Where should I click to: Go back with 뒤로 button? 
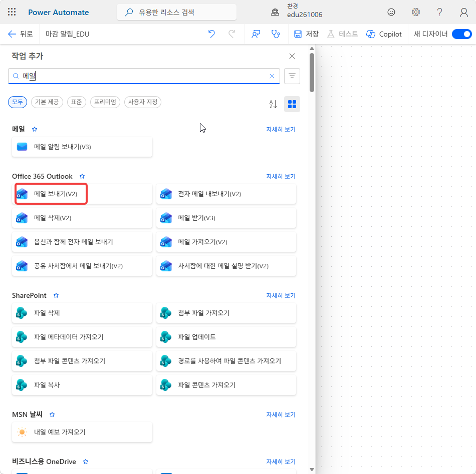(x=21, y=34)
